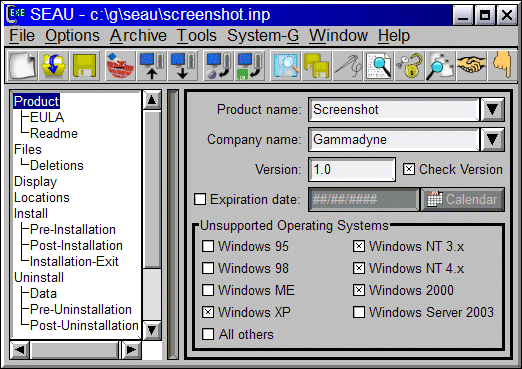Click the Open folder toolbar icon
Screen dimensions: 522x369
point(53,65)
